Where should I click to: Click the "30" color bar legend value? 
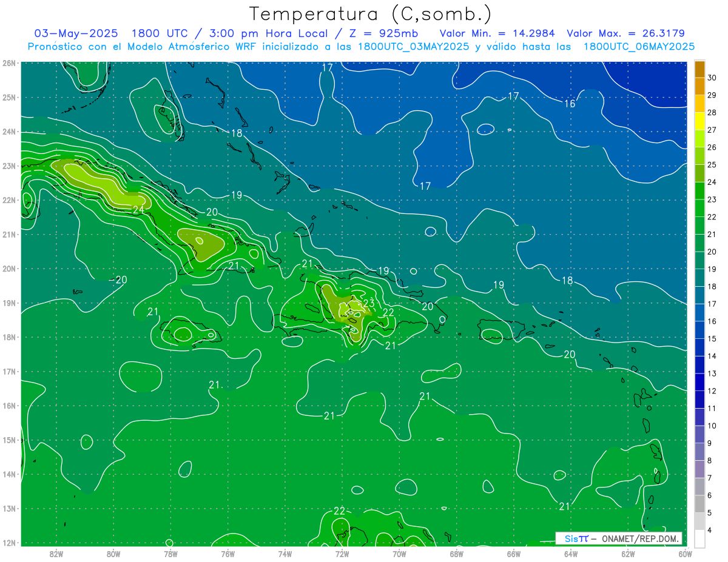pyautogui.click(x=712, y=77)
